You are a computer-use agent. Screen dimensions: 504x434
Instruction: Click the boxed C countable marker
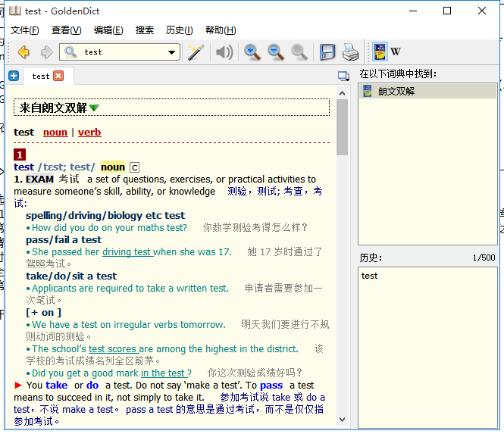pyautogui.click(x=135, y=167)
